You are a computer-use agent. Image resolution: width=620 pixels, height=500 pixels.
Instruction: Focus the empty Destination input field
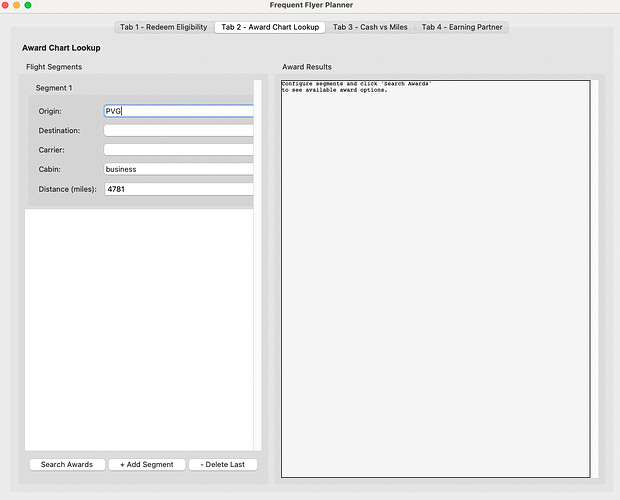[x=178, y=130]
